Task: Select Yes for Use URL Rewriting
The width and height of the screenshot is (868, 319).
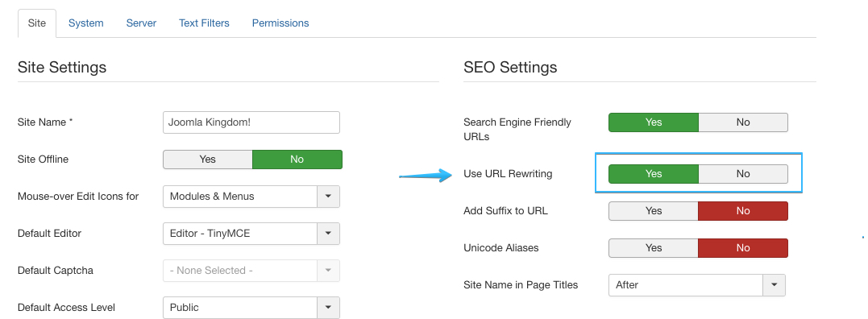Action: (x=653, y=174)
